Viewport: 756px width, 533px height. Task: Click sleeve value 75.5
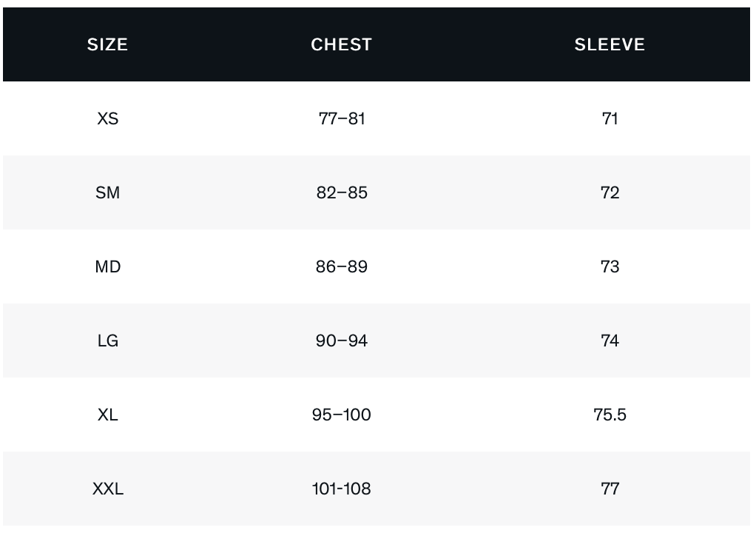tap(610, 415)
